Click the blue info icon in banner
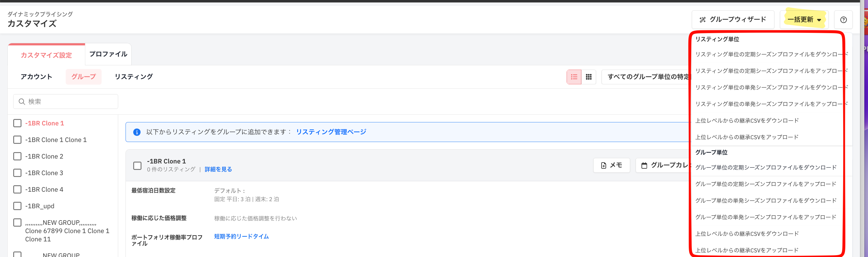 [x=137, y=132]
